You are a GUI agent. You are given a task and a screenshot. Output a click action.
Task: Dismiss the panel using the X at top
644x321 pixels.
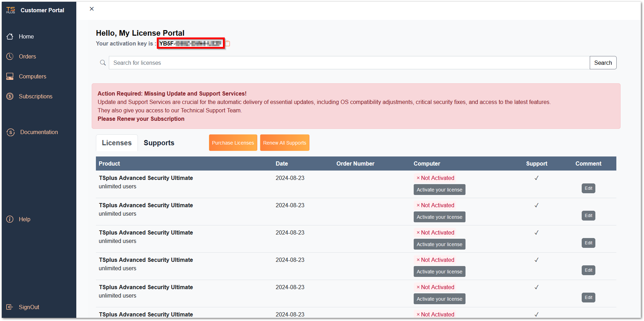[x=91, y=9]
